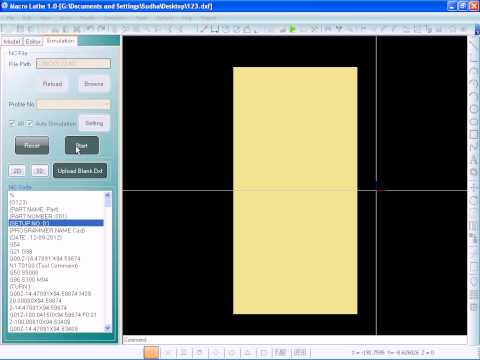Image resolution: width=480 pixels, height=360 pixels.
Task: Click the green run icon in toolbar
Action: point(293,29)
